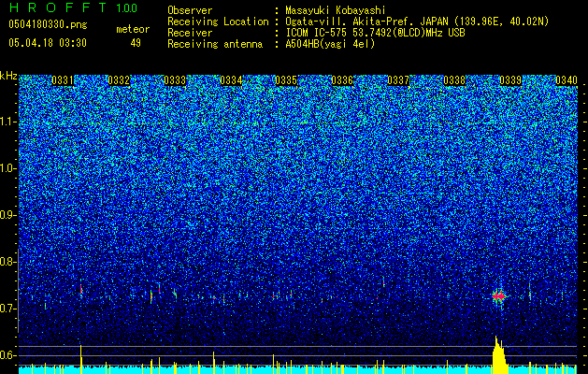588x374 pixels.
Task: Click the tall yellow intensity spike near 0331
Action: tap(81, 359)
